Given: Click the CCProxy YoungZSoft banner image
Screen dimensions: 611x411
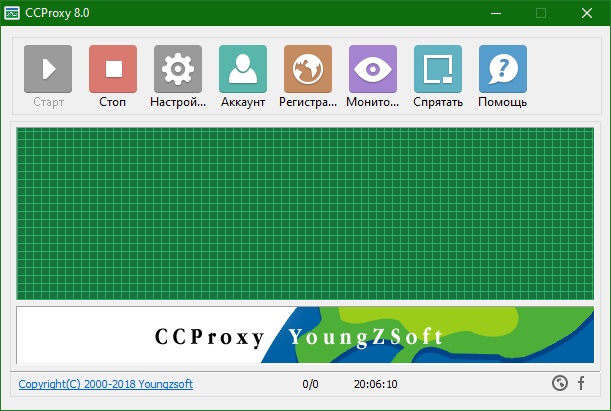Looking at the screenshot, I should coord(305,335).
